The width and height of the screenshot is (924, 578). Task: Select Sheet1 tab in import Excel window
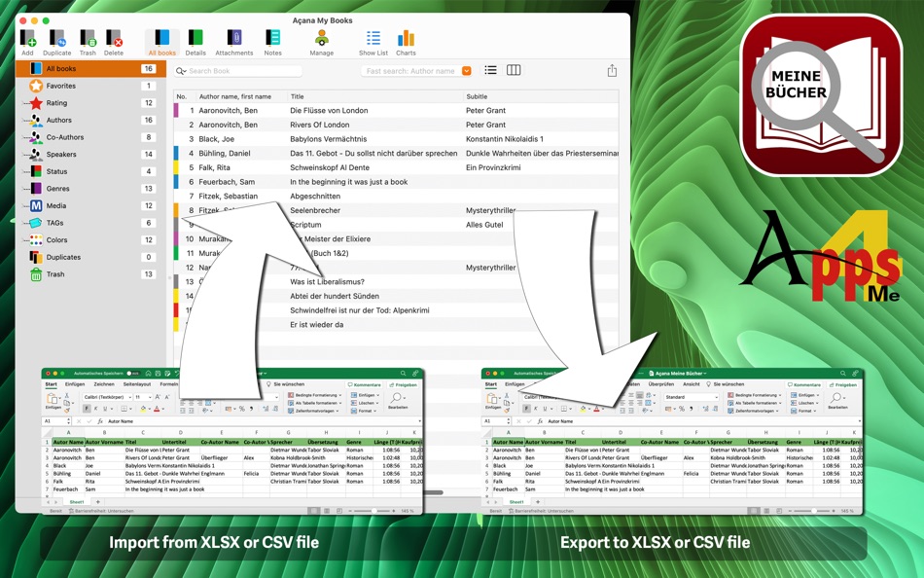click(x=77, y=502)
